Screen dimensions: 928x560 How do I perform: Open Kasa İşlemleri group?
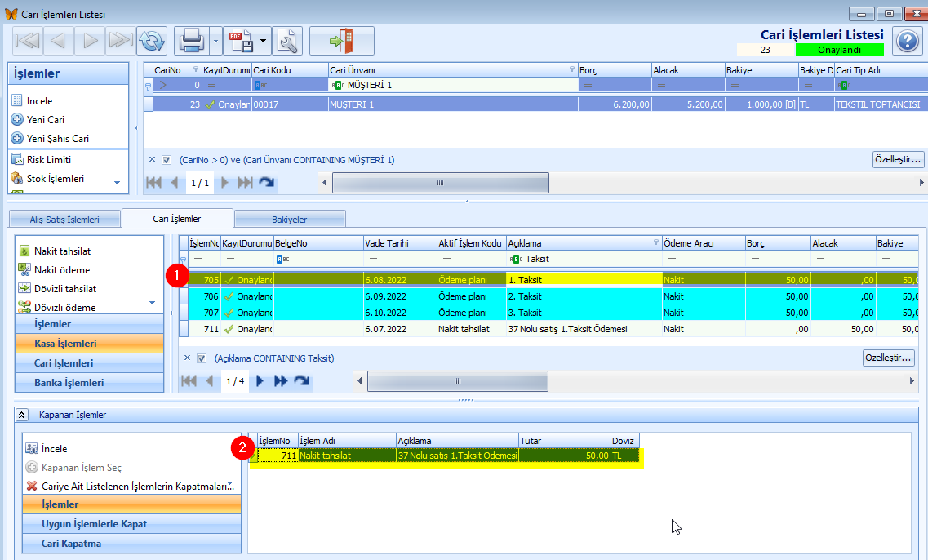pyautogui.click(x=89, y=344)
